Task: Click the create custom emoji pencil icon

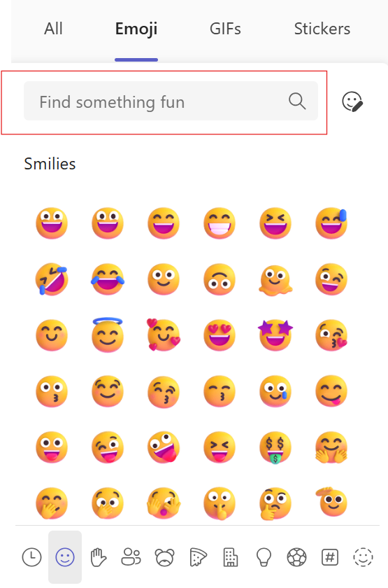Action: point(352,101)
